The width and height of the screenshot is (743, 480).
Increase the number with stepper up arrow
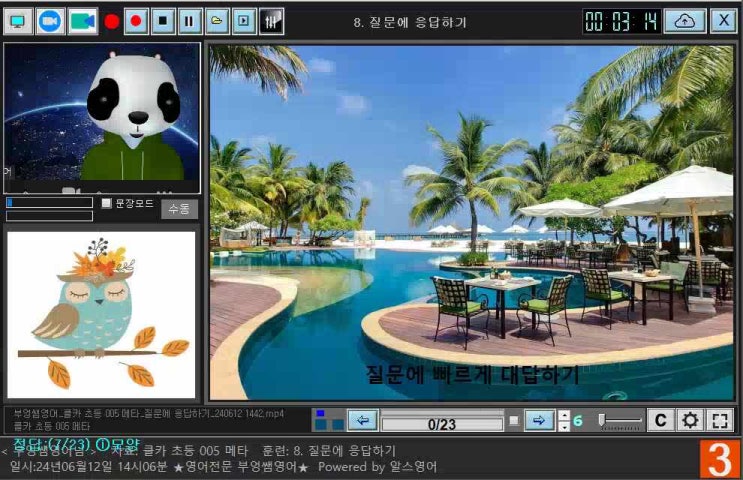(563, 415)
